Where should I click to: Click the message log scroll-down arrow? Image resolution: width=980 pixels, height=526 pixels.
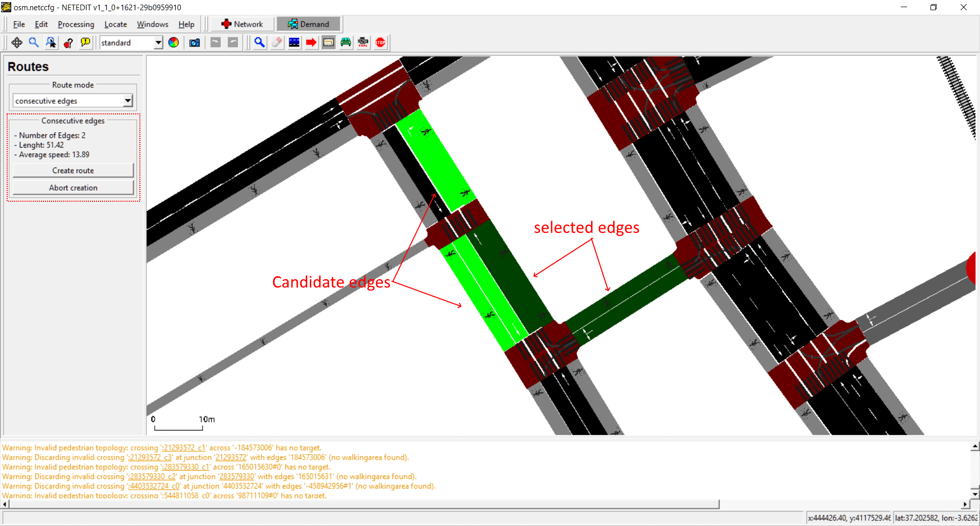tap(975, 494)
